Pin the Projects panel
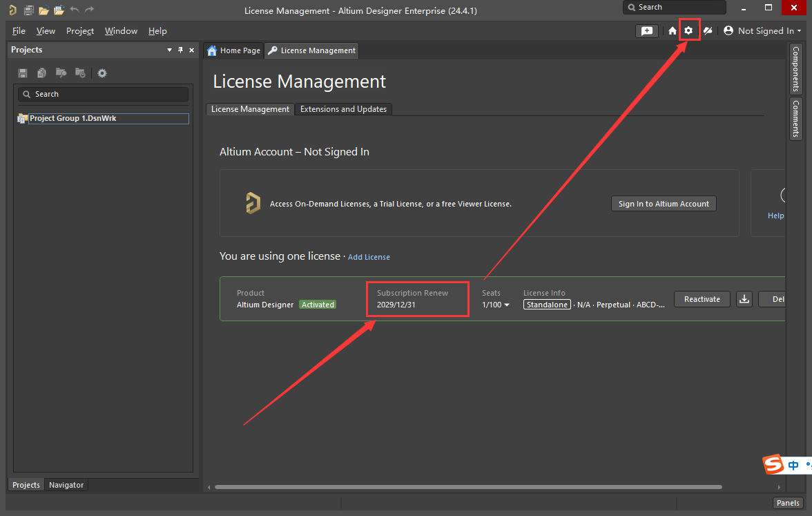Screen dimensions: 812x516 point(180,50)
